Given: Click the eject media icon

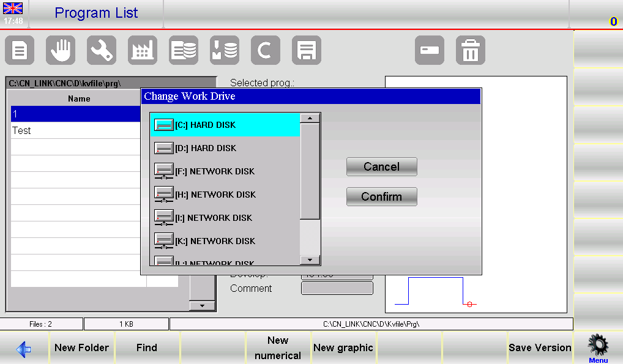Looking at the screenshot, I should [430, 50].
